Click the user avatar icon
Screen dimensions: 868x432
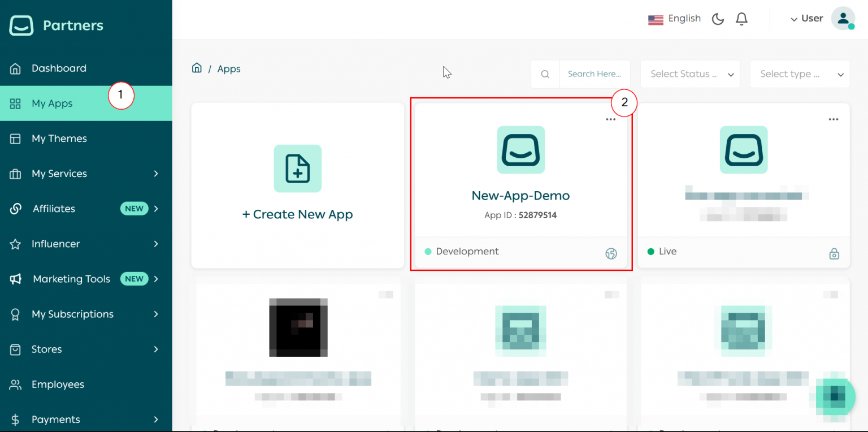click(x=843, y=19)
